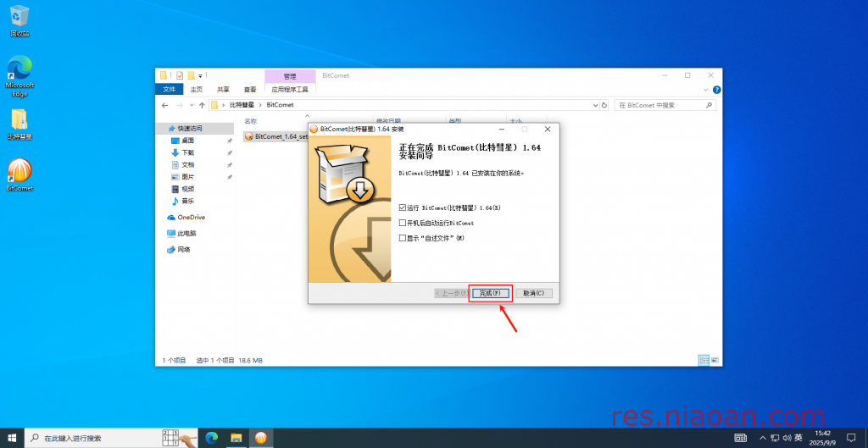
Task: Launch the BitComet desktop shortcut
Action: 19,174
